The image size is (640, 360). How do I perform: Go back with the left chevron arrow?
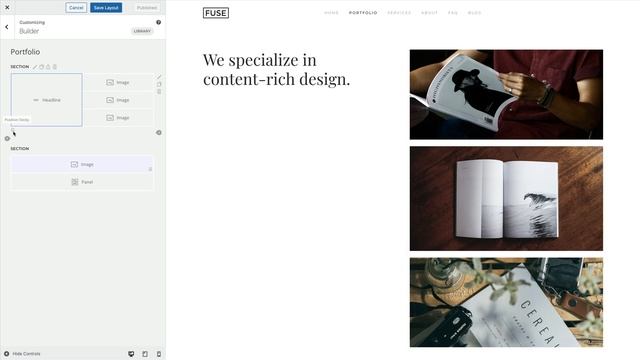(x=7, y=27)
